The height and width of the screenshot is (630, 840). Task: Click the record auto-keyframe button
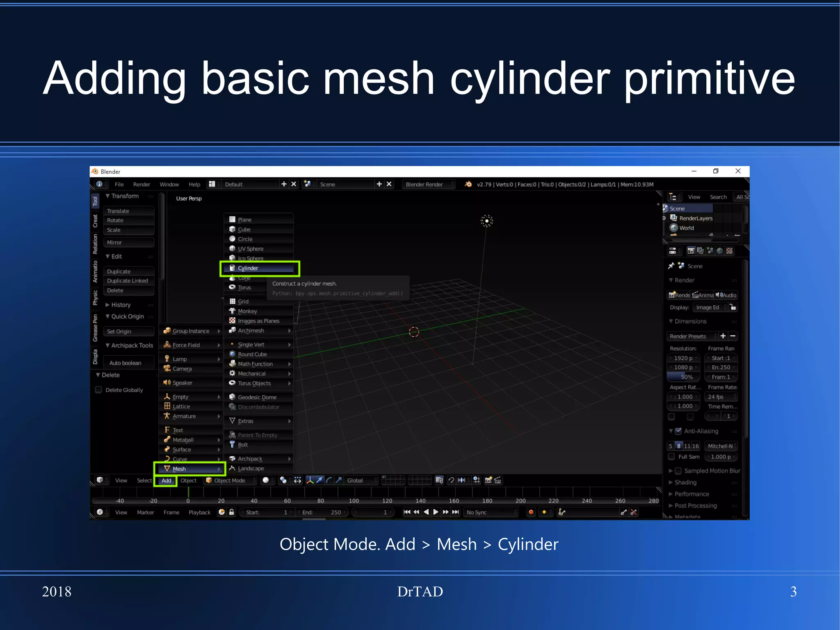531,512
